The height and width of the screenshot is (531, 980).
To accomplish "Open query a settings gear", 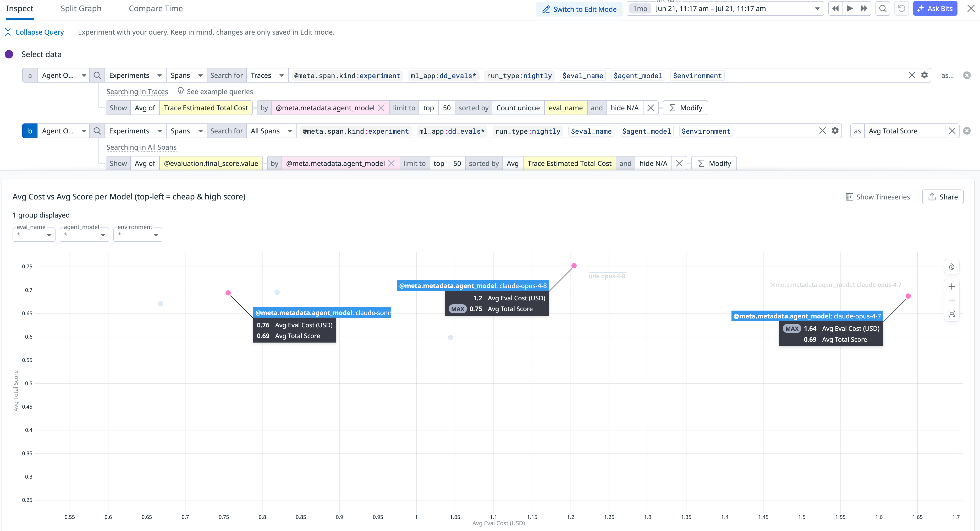I will [924, 75].
